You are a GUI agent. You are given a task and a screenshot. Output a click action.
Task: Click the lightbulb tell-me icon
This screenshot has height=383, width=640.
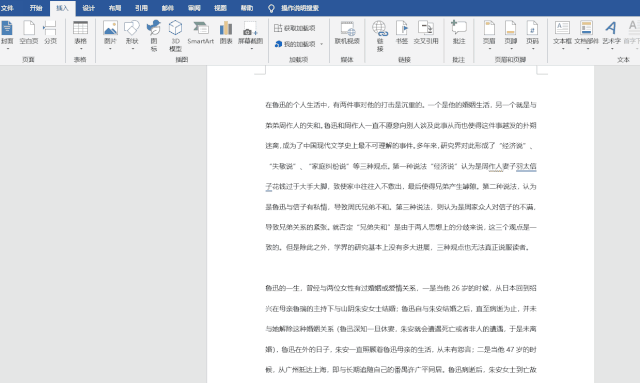[271, 8]
